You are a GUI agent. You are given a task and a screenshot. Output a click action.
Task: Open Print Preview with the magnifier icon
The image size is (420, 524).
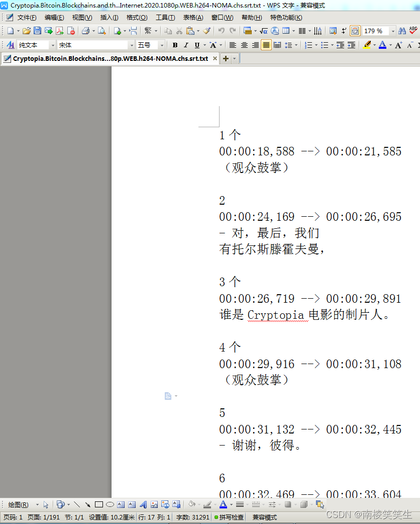[x=102, y=31]
